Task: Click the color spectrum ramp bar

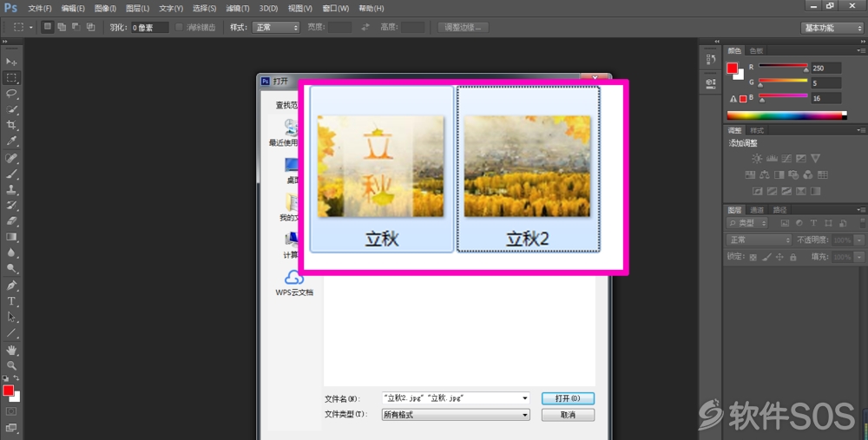Action: pos(786,115)
